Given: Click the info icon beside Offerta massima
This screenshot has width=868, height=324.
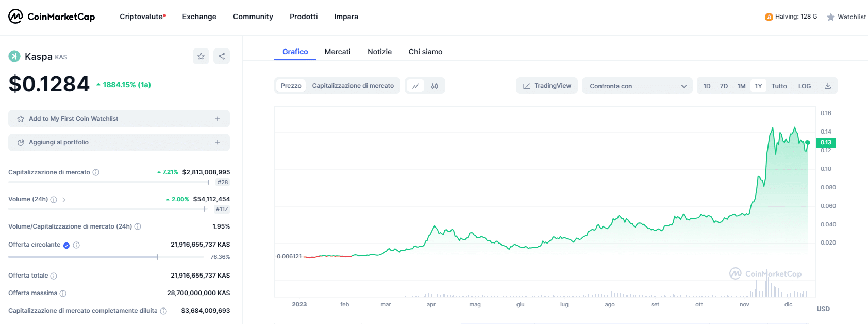Looking at the screenshot, I should (63, 294).
